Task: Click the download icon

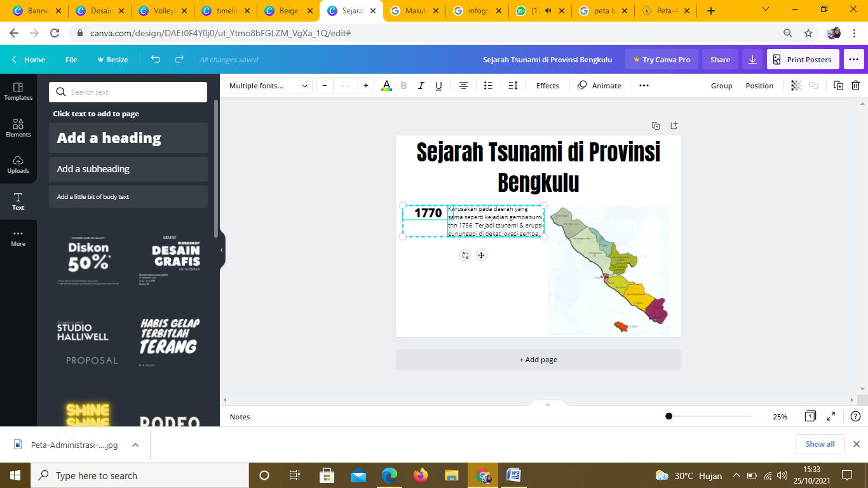Action: pyautogui.click(x=752, y=60)
